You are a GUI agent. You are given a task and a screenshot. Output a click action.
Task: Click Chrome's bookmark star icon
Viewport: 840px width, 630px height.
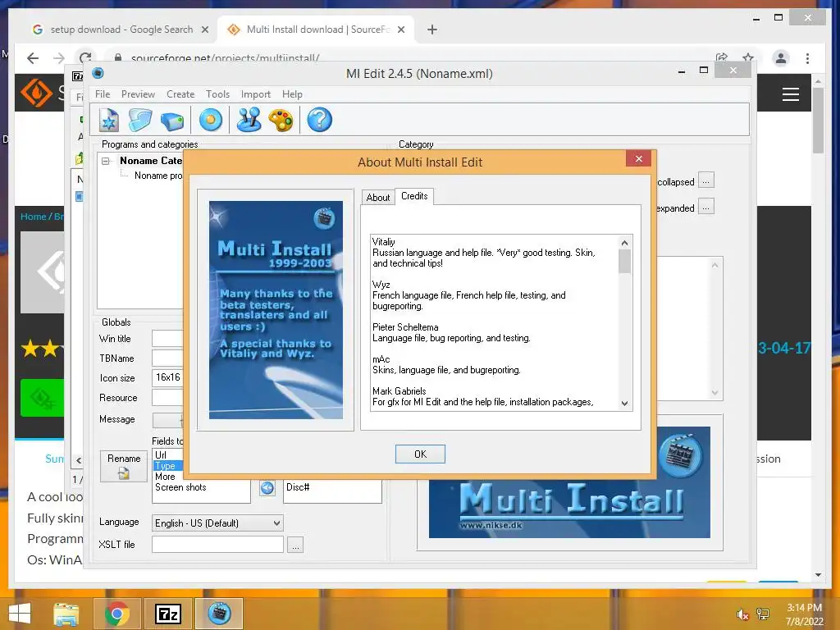pyautogui.click(x=748, y=57)
